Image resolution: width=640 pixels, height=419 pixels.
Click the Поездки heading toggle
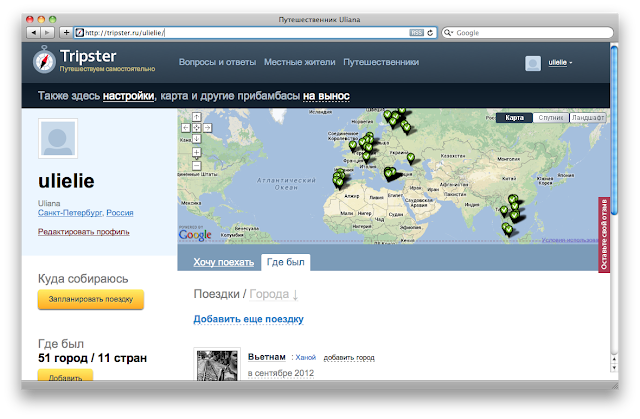216,294
